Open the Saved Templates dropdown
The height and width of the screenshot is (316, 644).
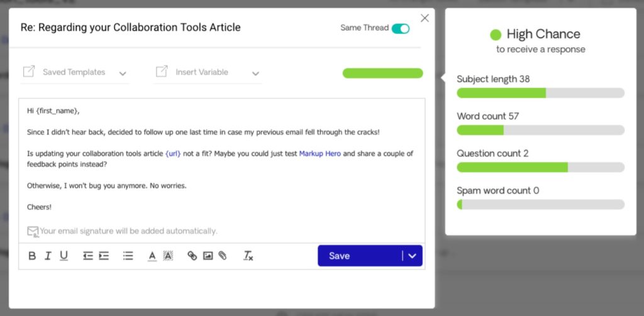click(x=74, y=72)
